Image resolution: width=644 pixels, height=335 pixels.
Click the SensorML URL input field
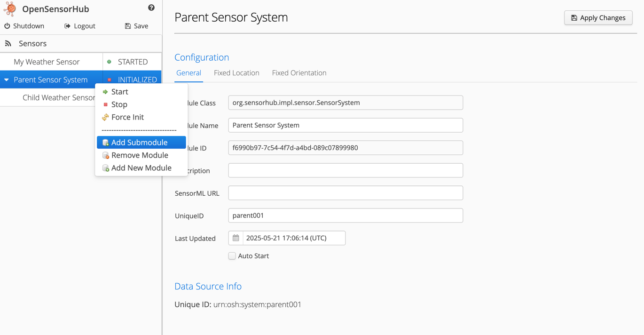coord(346,193)
